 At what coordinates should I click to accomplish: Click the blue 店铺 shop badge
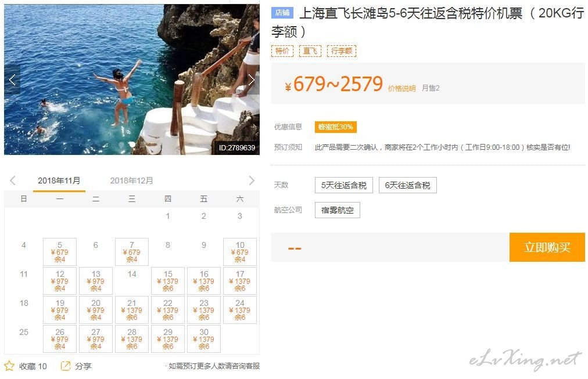point(282,13)
